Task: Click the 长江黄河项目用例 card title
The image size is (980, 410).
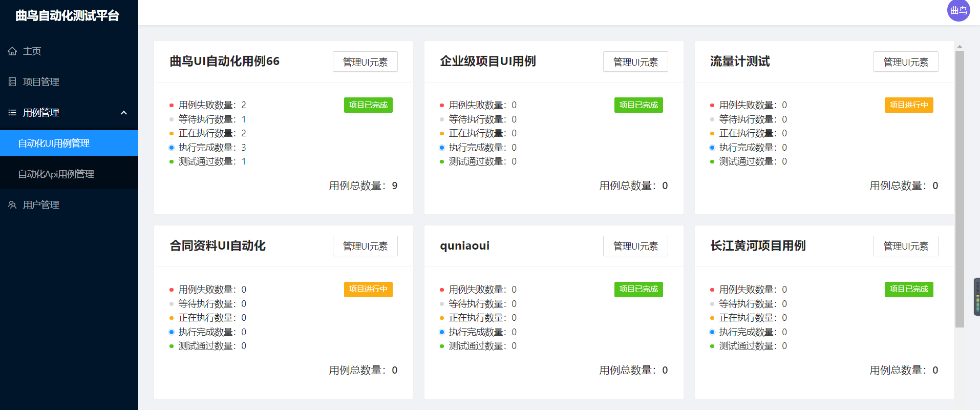Action: pos(758,246)
